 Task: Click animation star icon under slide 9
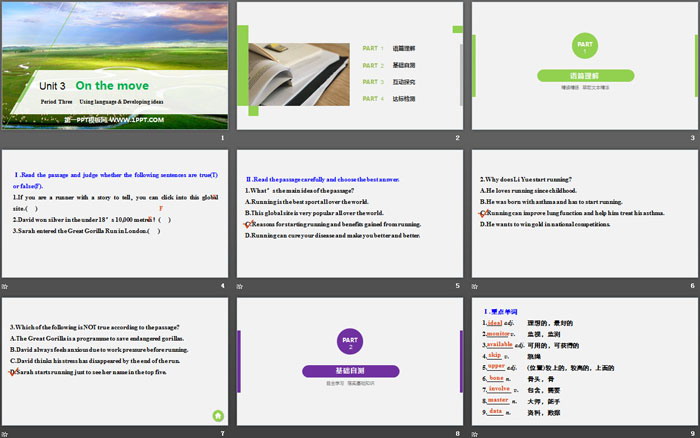point(475,434)
